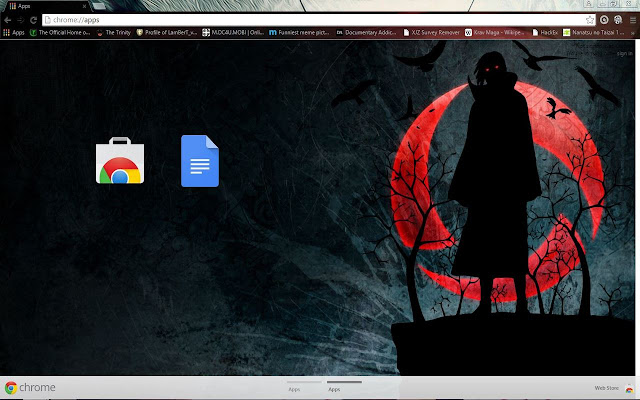Screen dimensions: 640x400
Task: Click the user profile button in title bar
Action: pyautogui.click(x=589, y=4)
